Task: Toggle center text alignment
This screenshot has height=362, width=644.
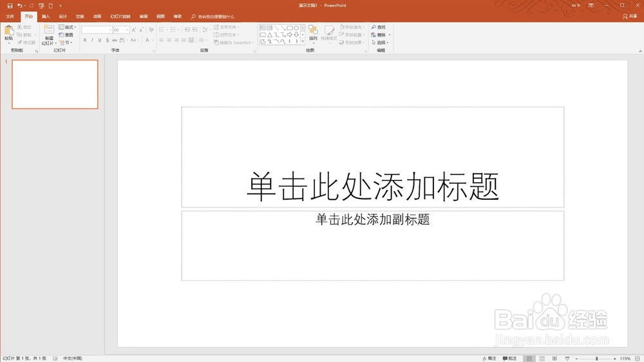Action: [169, 41]
